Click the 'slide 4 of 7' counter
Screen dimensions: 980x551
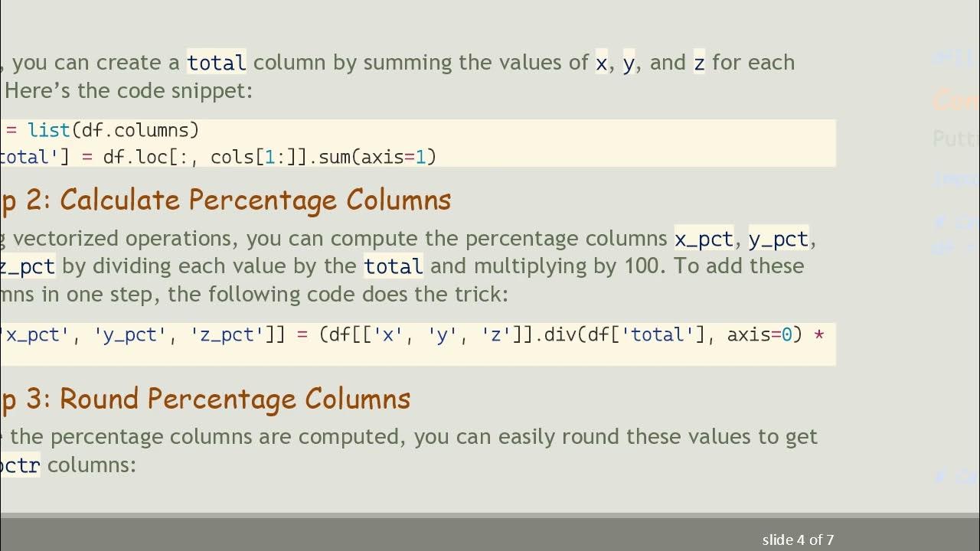[798, 540]
